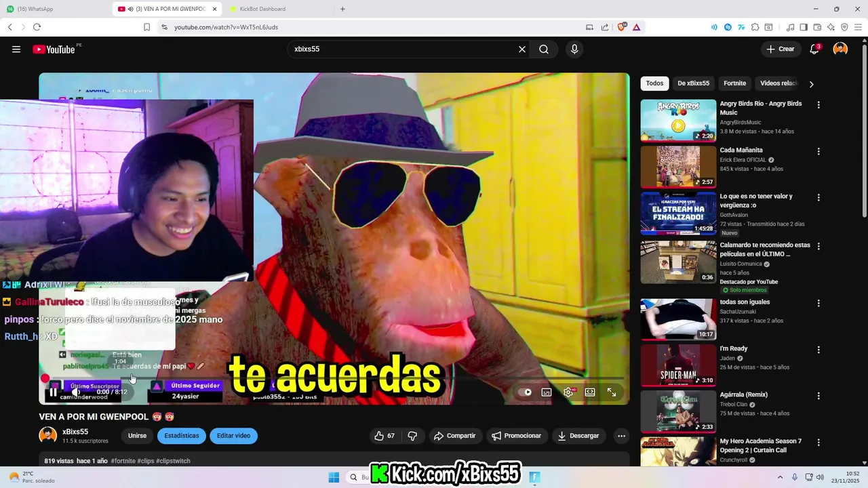The image size is (868, 488).
Task: Seek along the red video progress bar
Action: 334,378
